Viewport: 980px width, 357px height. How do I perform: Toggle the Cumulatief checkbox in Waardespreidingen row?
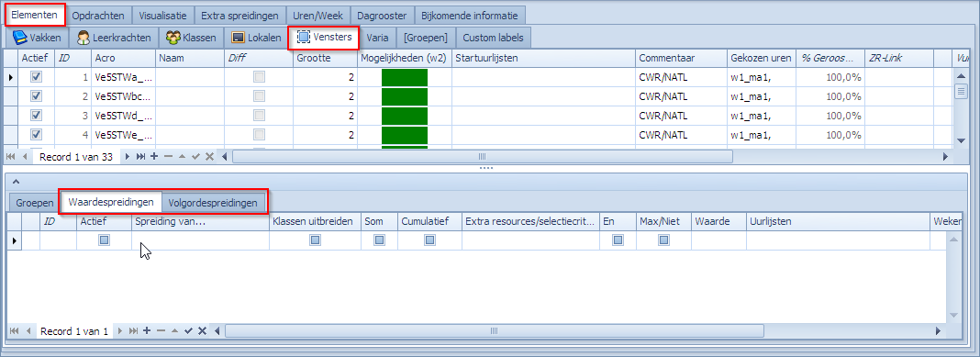(429, 240)
